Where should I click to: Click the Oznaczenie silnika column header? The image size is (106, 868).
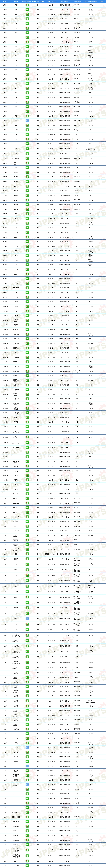pos(91,1)
